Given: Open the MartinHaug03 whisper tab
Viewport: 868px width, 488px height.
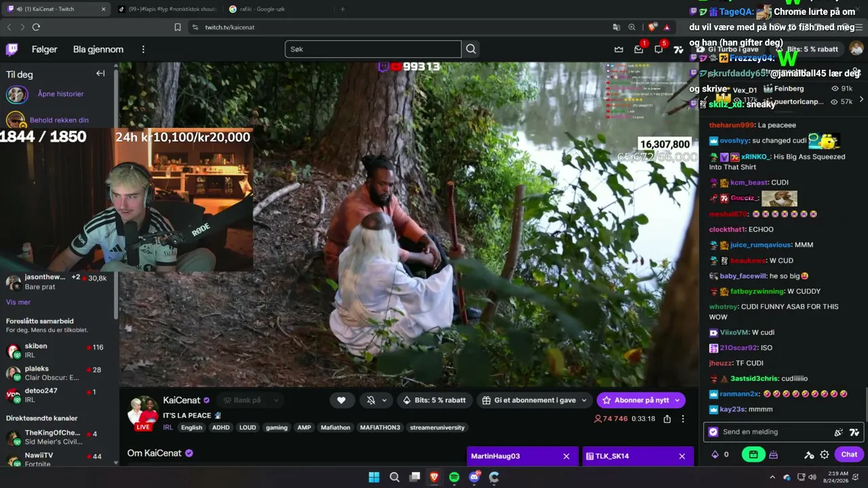Looking at the screenshot, I should 513,456.
